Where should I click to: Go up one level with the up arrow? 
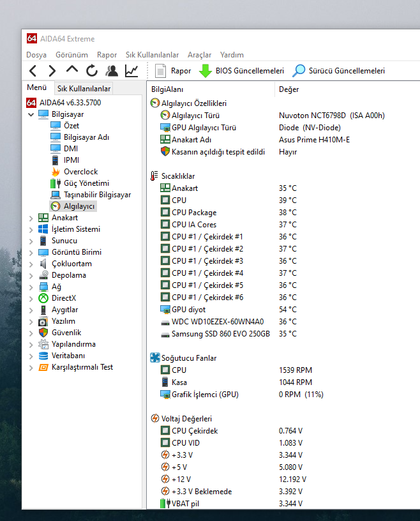(x=71, y=70)
